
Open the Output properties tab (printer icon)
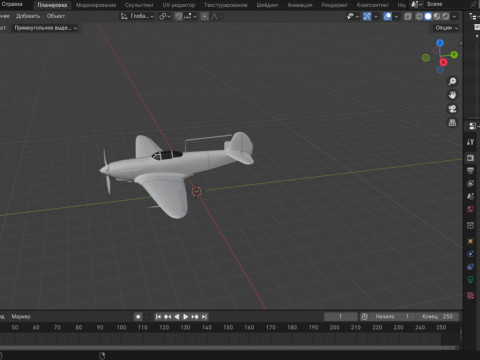coord(470,171)
